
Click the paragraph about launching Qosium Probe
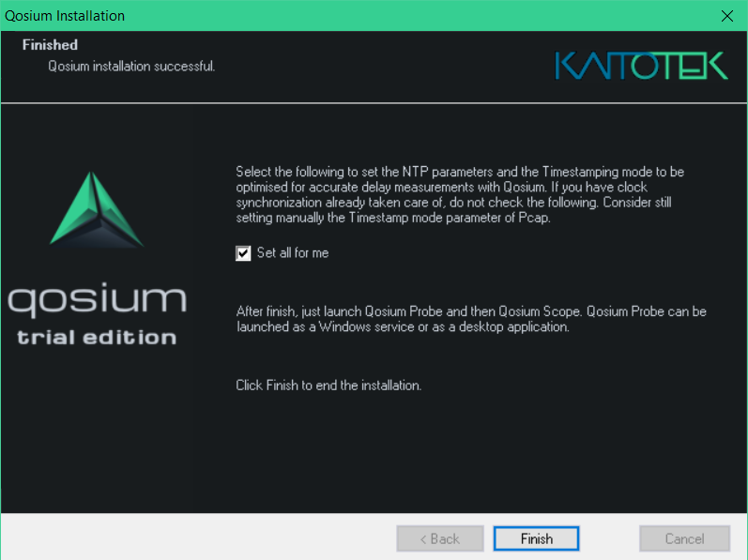point(471,319)
